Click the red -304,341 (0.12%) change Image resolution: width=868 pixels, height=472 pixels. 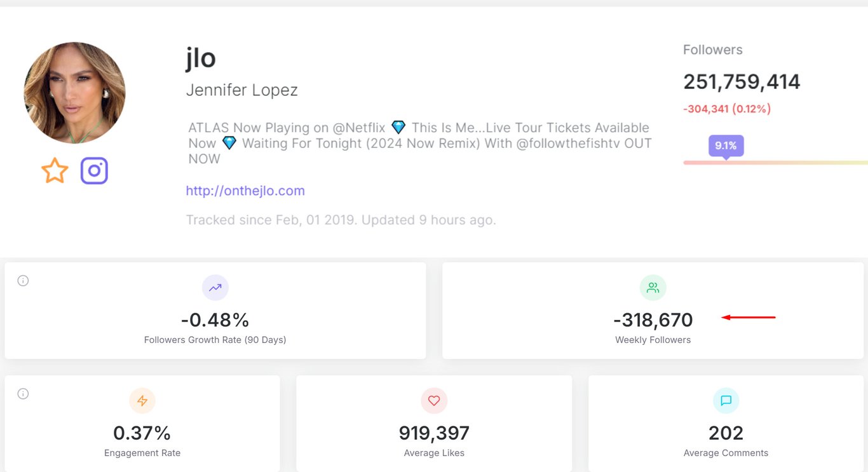click(727, 109)
